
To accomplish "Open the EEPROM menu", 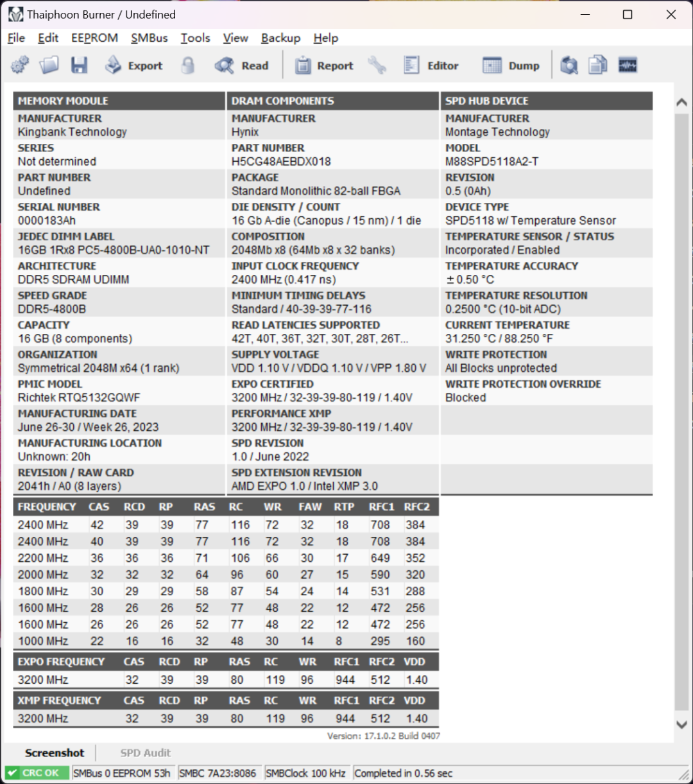I will tap(94, 38).
